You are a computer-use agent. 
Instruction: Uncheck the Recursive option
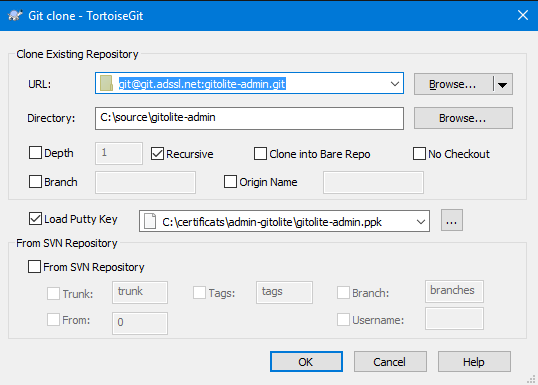tap(157, 154)
